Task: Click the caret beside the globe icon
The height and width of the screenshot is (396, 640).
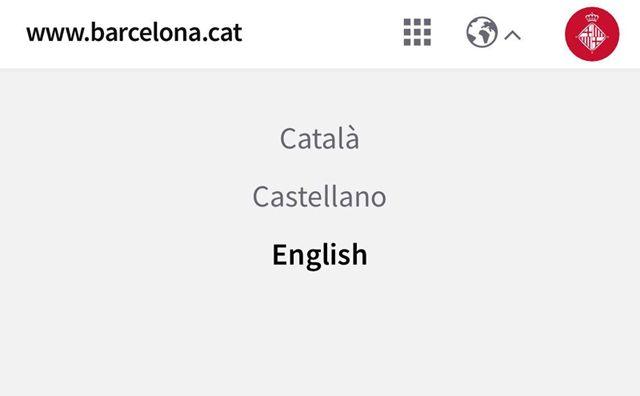Action: [513, 36]
